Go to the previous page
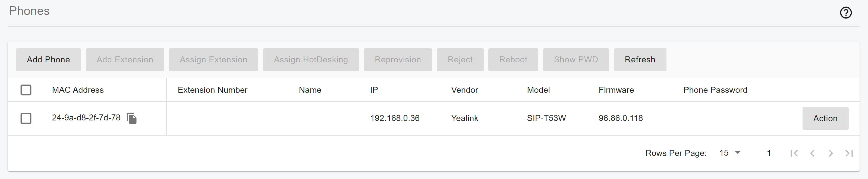This screenshot has width=868, height=179. point(812,154)
